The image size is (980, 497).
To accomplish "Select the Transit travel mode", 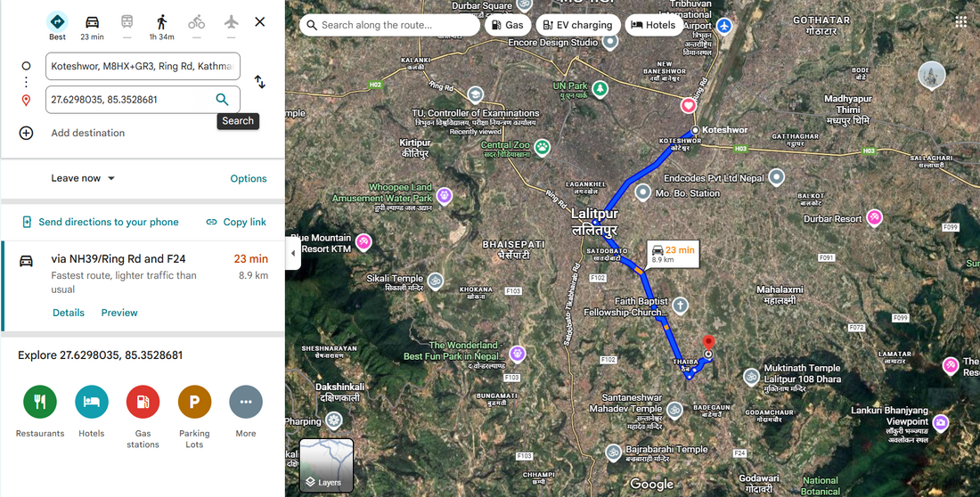I will point(127,22).
